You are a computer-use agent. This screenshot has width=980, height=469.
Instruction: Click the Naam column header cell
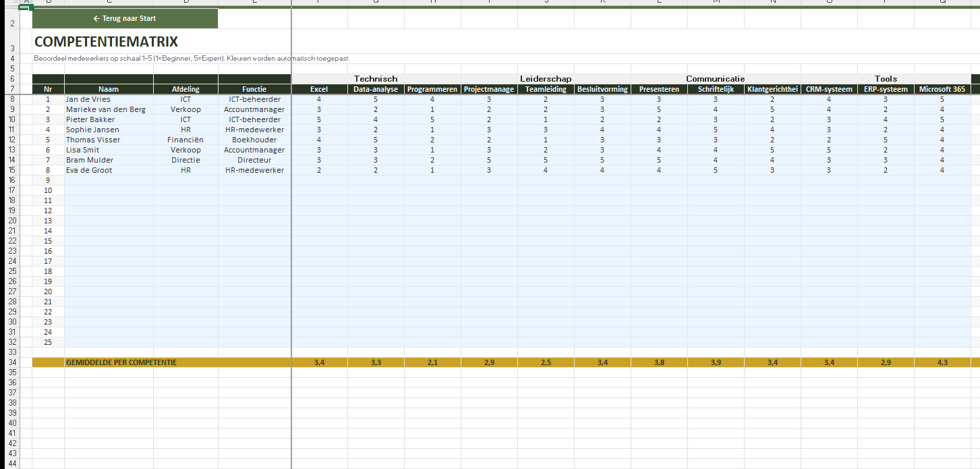[109, 89]
